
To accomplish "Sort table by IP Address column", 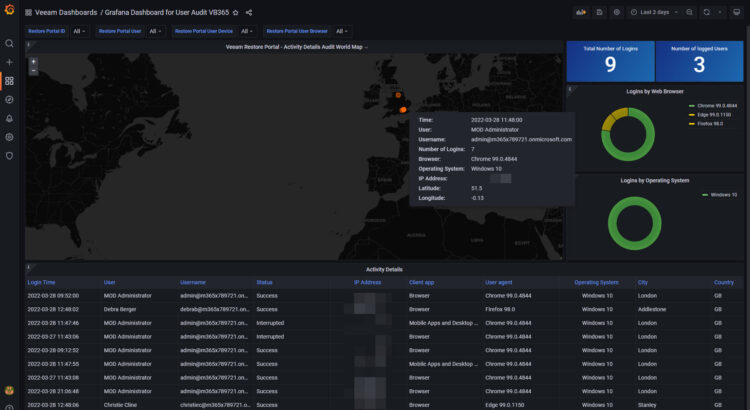I will [367, 282].
